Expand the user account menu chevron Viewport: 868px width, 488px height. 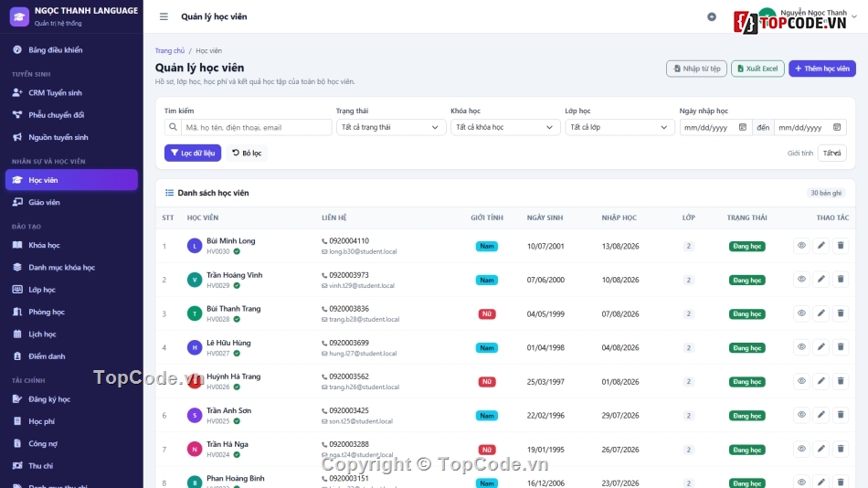tap(854, 16)
